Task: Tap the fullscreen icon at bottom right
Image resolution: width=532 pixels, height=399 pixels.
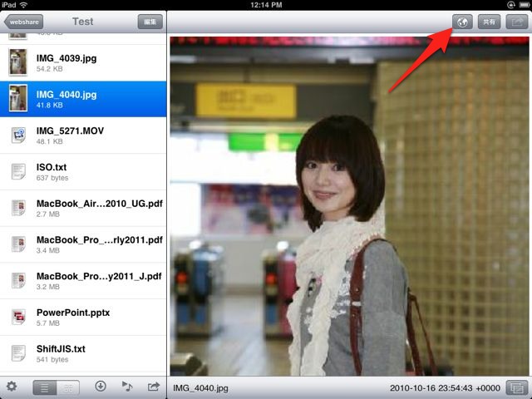Action: (x=517, y=387)
